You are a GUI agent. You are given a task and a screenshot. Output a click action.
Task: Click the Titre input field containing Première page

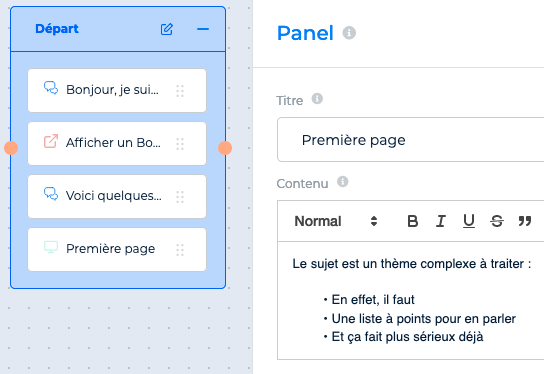[x=410, y=139]
